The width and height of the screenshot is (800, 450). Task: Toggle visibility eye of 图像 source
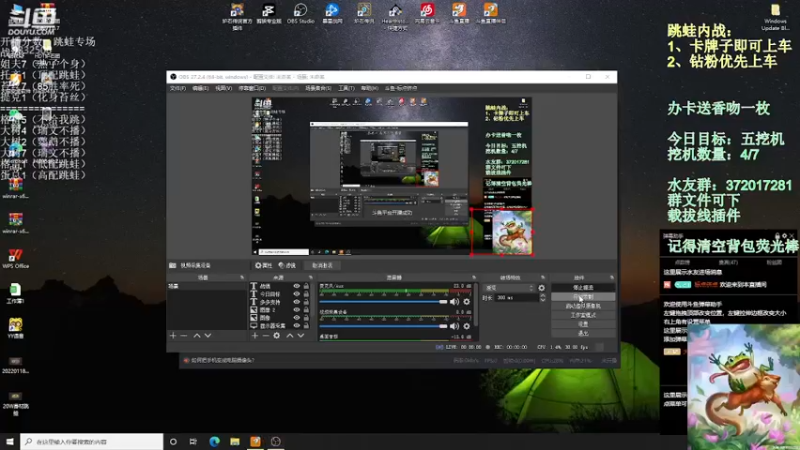point(296,317)
